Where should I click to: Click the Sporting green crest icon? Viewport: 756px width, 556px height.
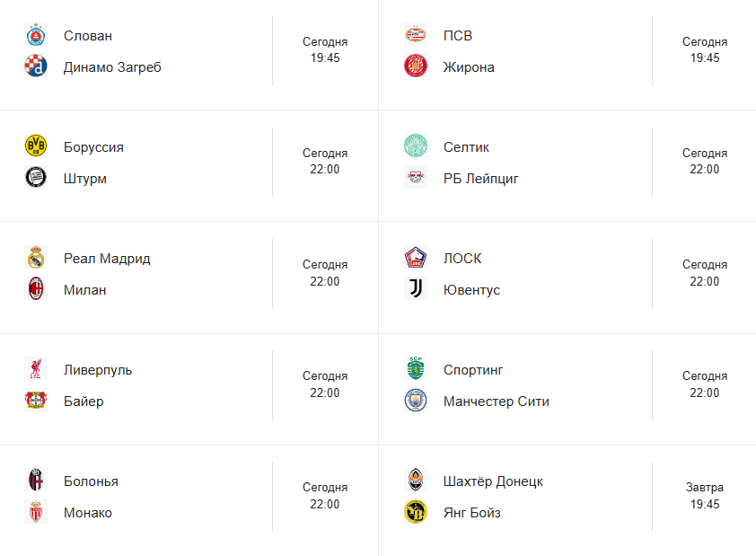tap(415, 369)
